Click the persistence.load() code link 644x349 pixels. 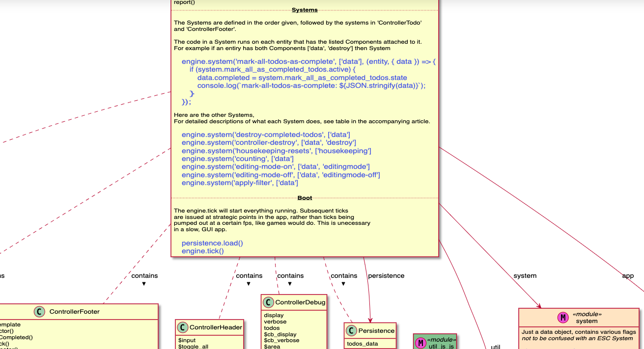(212, 243)
